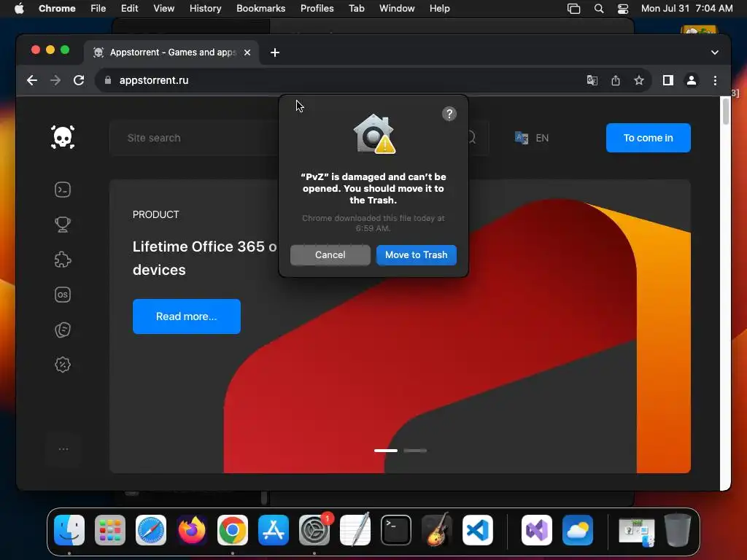
Task: Go forward in Chrome
Action: coord(55,80)
